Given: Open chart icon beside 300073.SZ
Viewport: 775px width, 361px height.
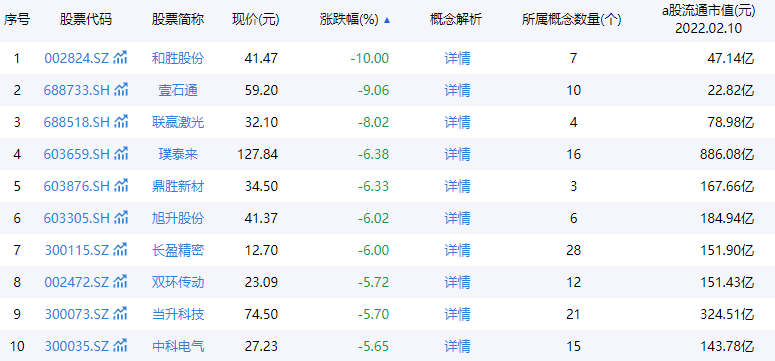Looking at the screenshot, I should (x=121, y=314).
